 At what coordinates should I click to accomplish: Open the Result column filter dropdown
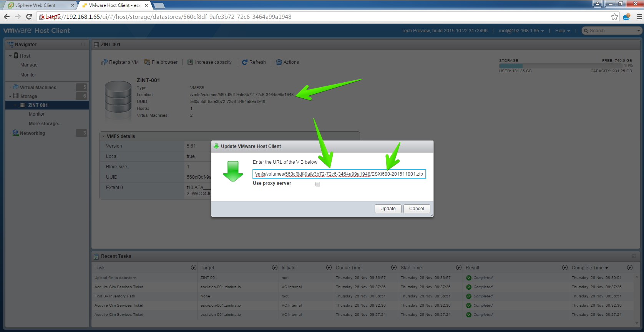coord(565,267)
